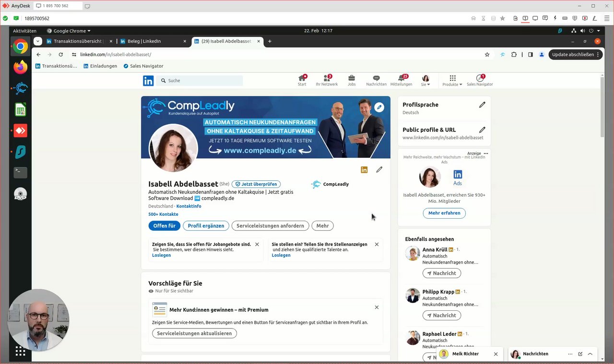614x364 pixels.
Task: Open the Nachrichten bar three-dot options
Action: (x=570, y=354)
